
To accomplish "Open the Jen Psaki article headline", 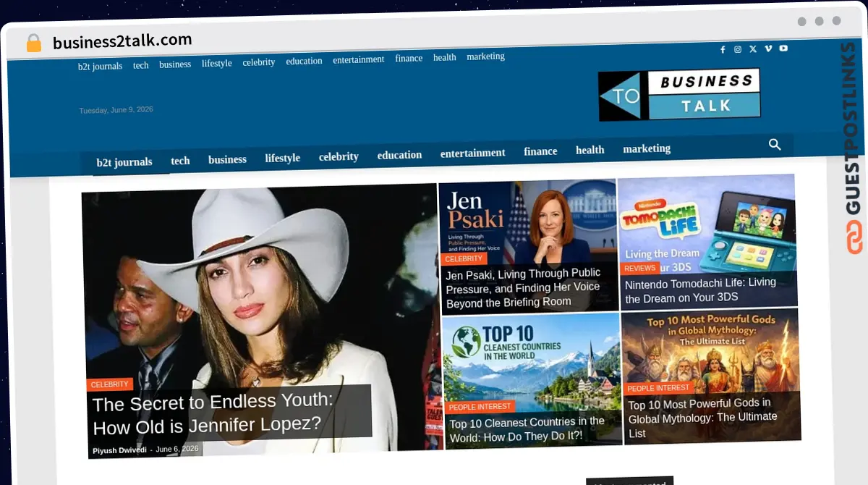I will 523,287.
